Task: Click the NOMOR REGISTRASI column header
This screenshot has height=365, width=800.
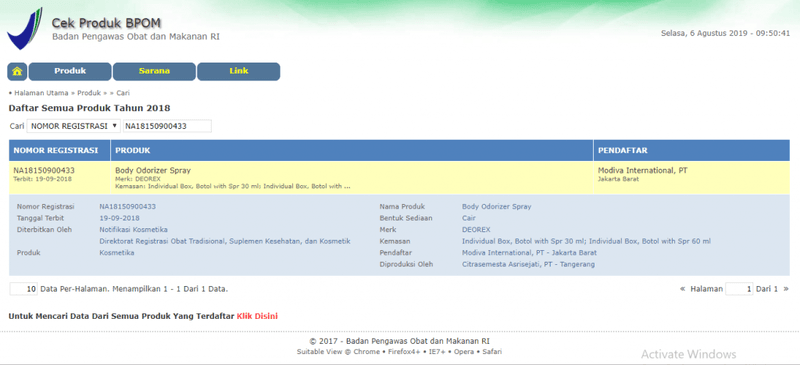Action: point(60,151)
